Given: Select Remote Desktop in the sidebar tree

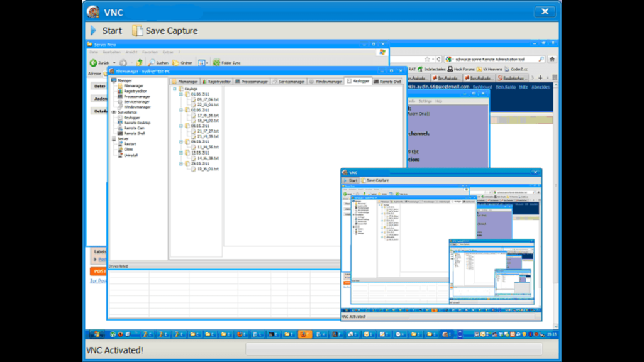Looking at the screenshot, I should tap(137, 123).
